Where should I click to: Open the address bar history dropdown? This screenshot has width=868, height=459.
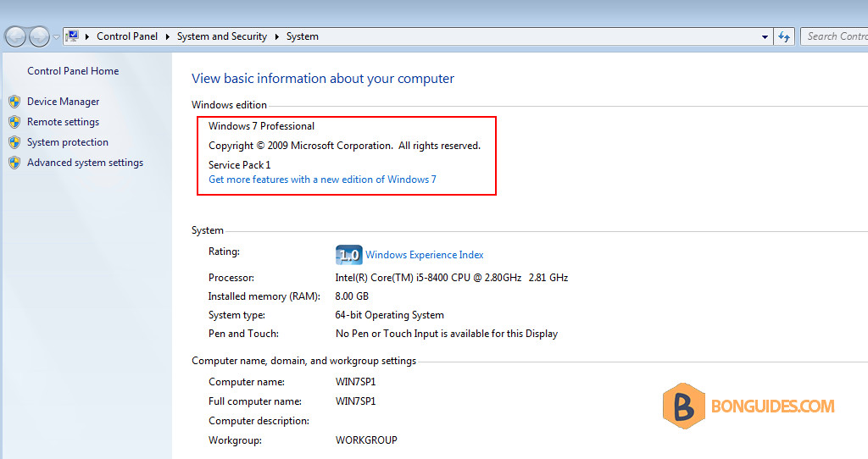(x=765, y=37)
